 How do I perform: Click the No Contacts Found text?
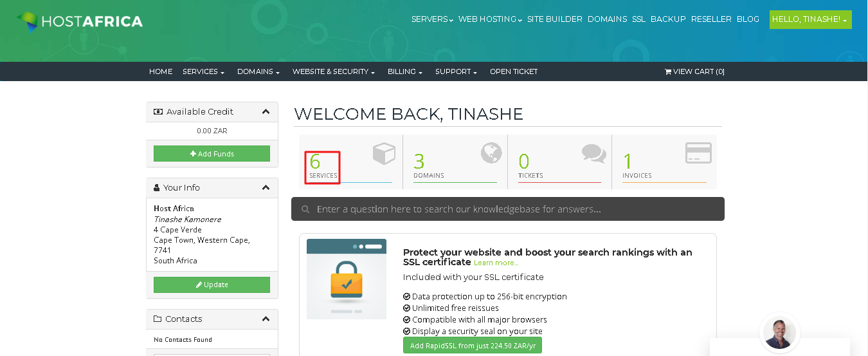point(183,339)
